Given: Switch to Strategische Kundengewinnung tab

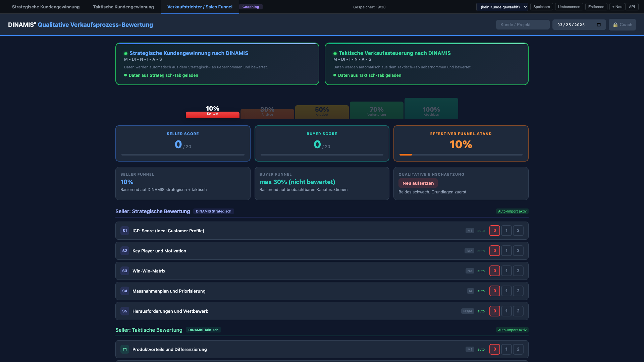Looking at the screenshot, I should (46, 7).
